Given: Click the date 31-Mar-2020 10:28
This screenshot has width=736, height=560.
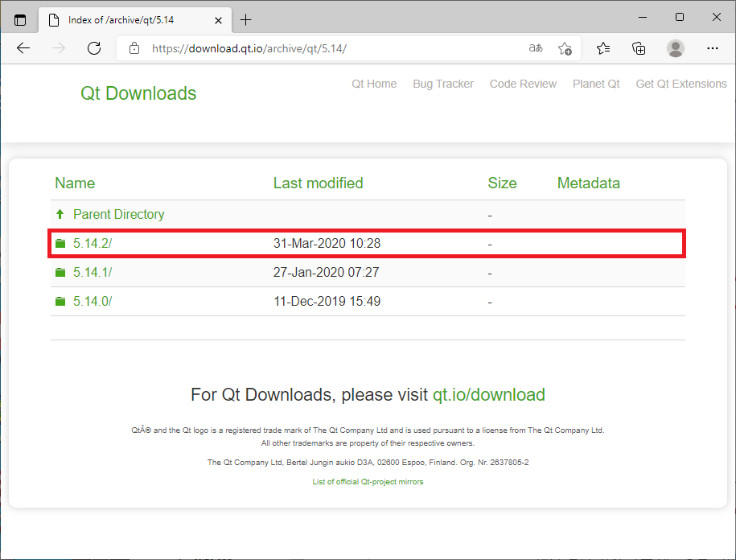Looking at the screenshot, I should tap(327, 244).
